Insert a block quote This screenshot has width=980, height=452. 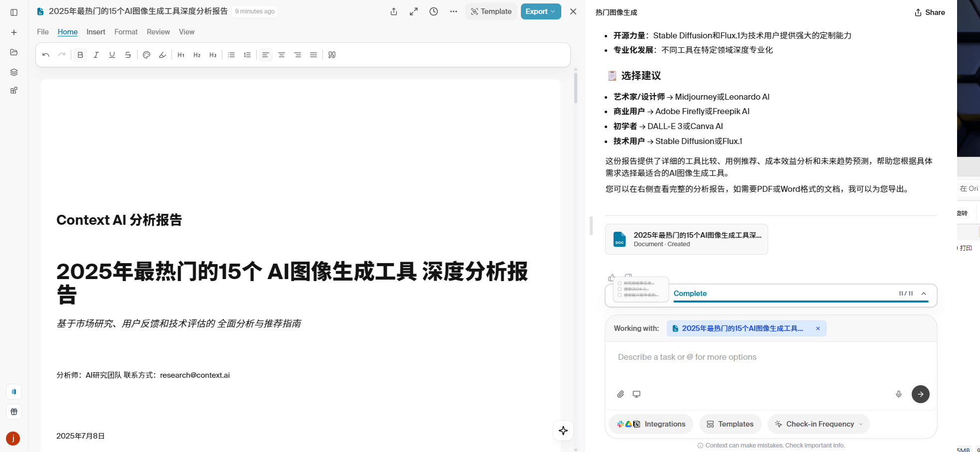(x=332, y=55)
